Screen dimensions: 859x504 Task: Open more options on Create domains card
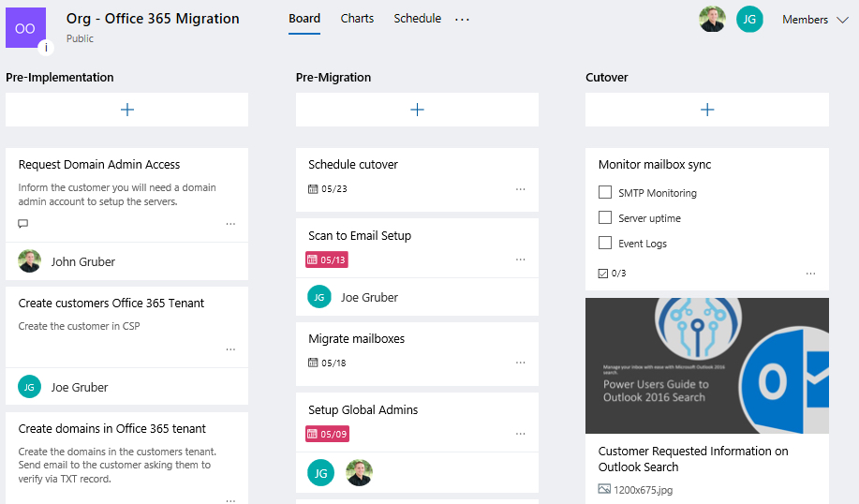click(230, 500)
